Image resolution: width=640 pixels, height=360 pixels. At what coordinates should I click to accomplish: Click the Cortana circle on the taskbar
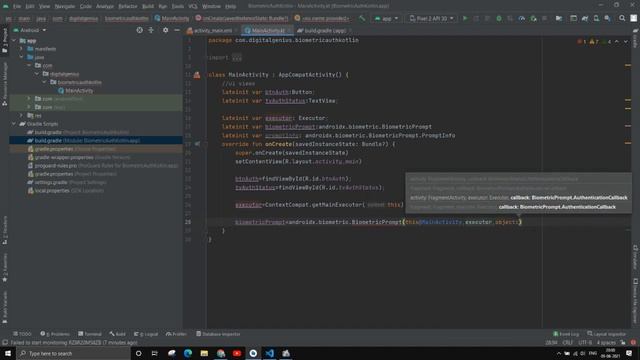[138, 353]
